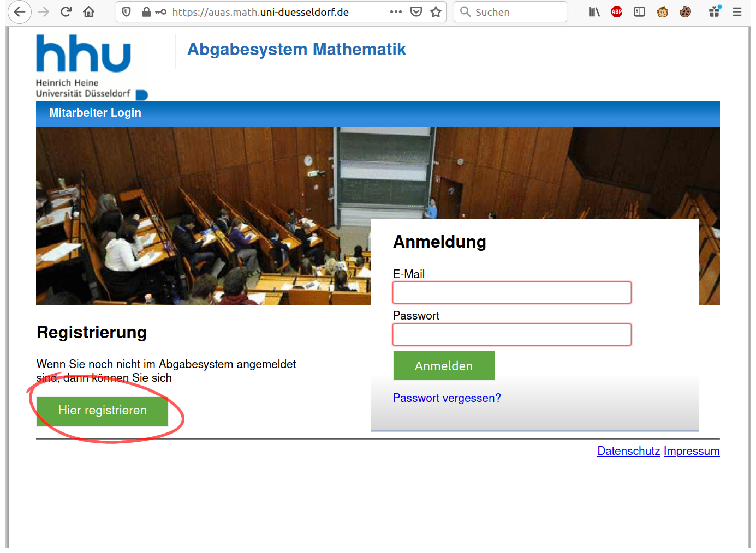
Task: Click the green Anmelden button
Action: [444, 365]
